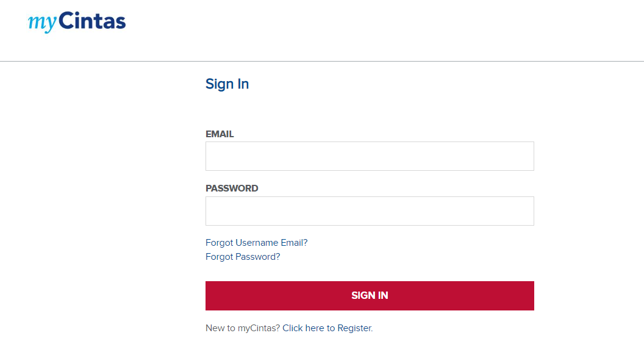Click the dark blue Cintas wordmark
Screen dimensions: 644x344
click(92, 21)
